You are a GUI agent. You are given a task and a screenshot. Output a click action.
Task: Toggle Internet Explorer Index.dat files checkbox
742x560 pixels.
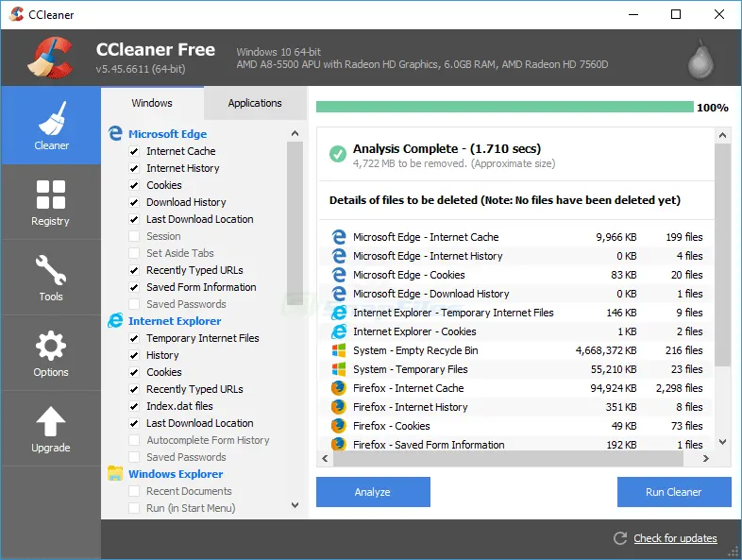(x=134, y=406)
